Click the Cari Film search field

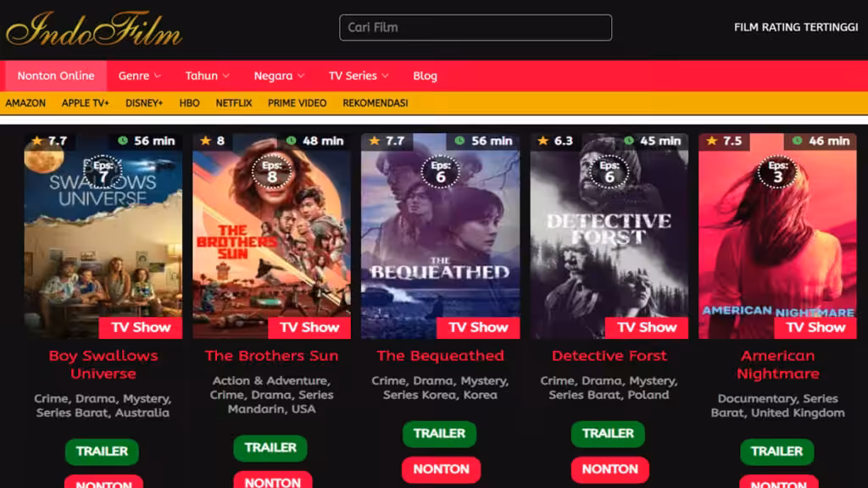(x=476, y=28)
